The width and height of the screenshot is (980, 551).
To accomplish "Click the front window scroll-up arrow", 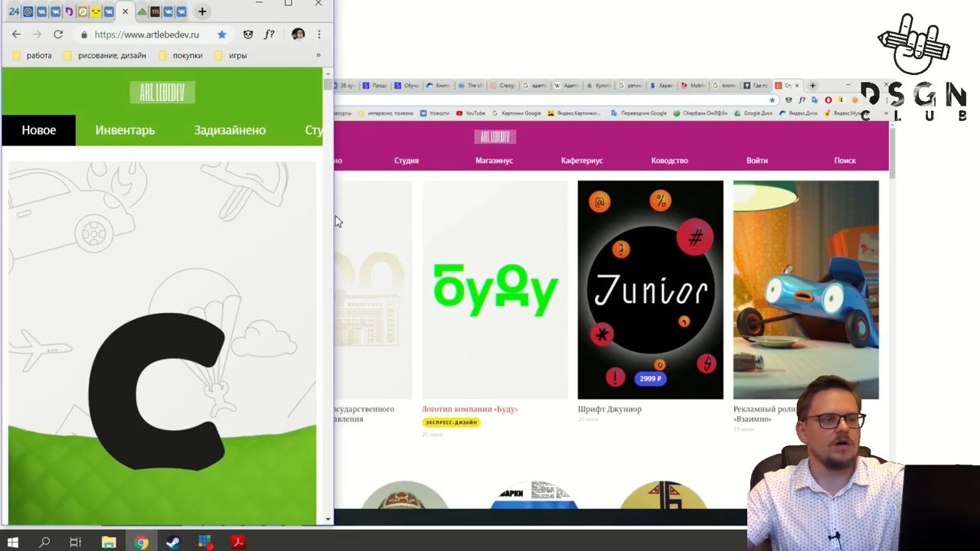I will (328, 75).
